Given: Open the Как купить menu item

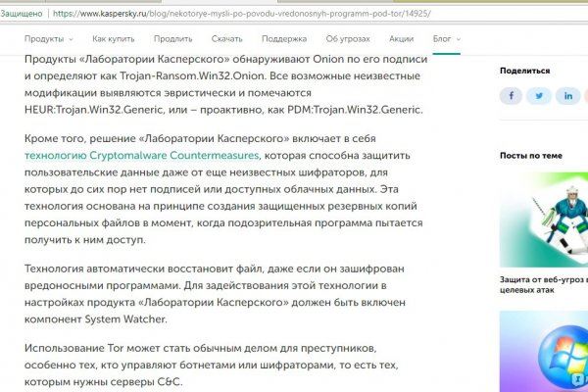Looking at the screenshot, I should point(114,39).
